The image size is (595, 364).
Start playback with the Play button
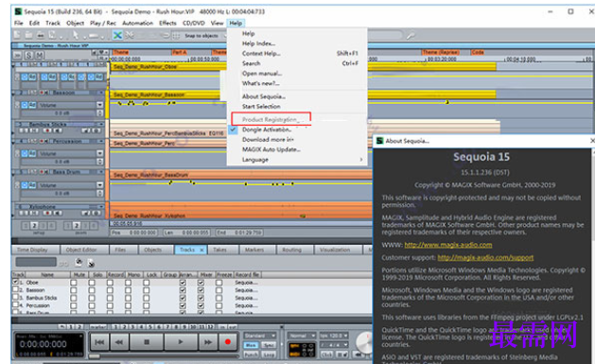pos(181,342)
